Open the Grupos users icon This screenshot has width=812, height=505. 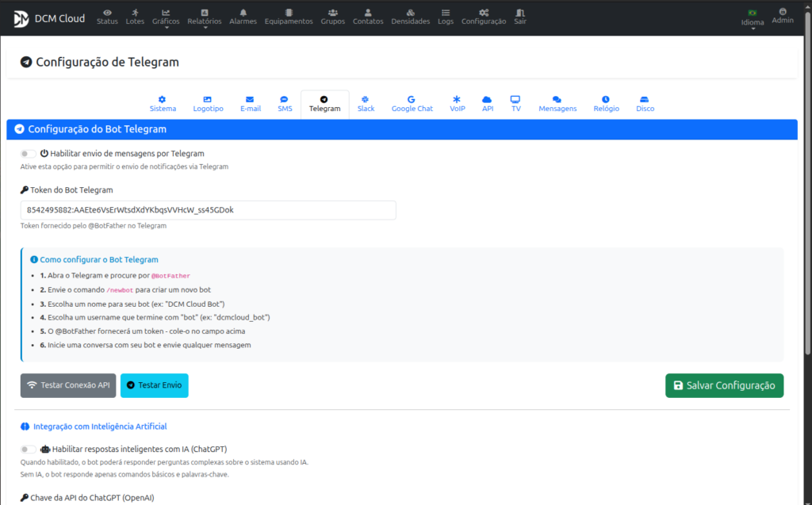pos(332,13)
